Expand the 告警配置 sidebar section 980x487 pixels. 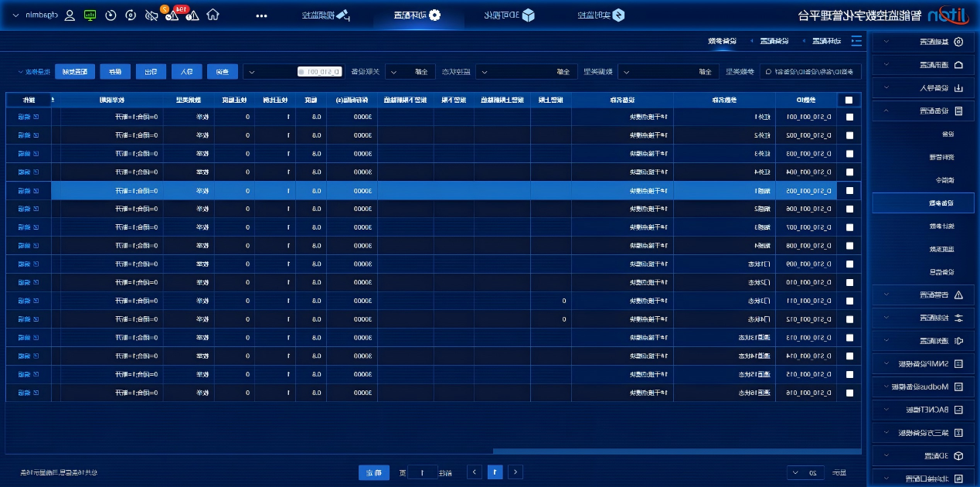click(924, 295)
